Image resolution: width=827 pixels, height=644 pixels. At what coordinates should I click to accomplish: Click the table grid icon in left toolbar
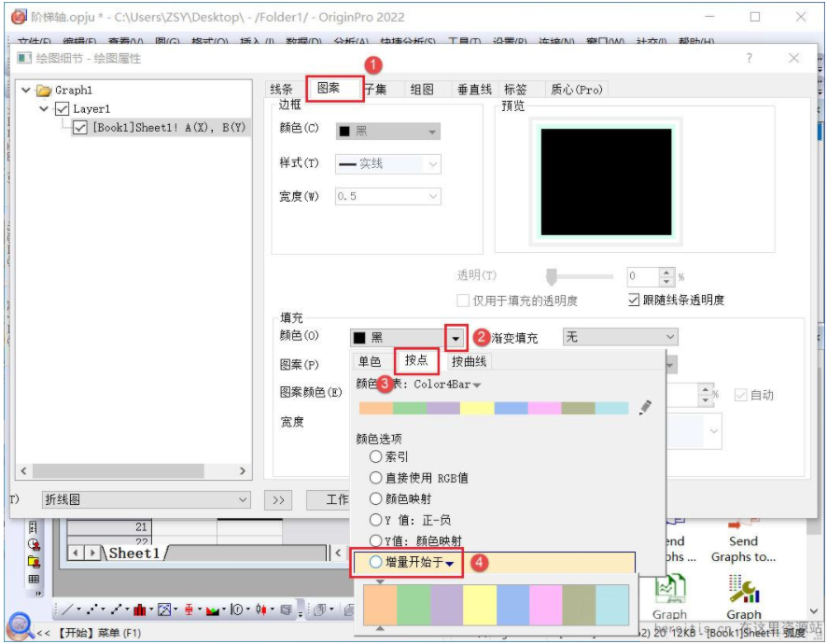pos(34,579)
